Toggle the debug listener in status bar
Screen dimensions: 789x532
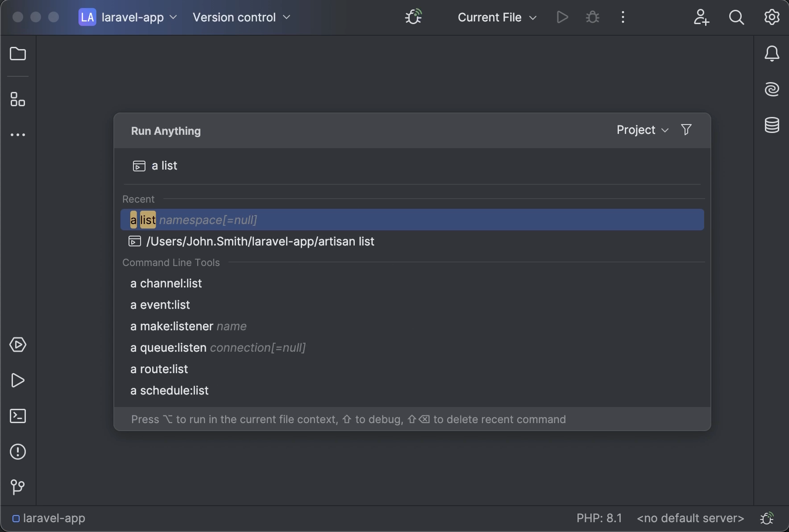click(767, 518)
